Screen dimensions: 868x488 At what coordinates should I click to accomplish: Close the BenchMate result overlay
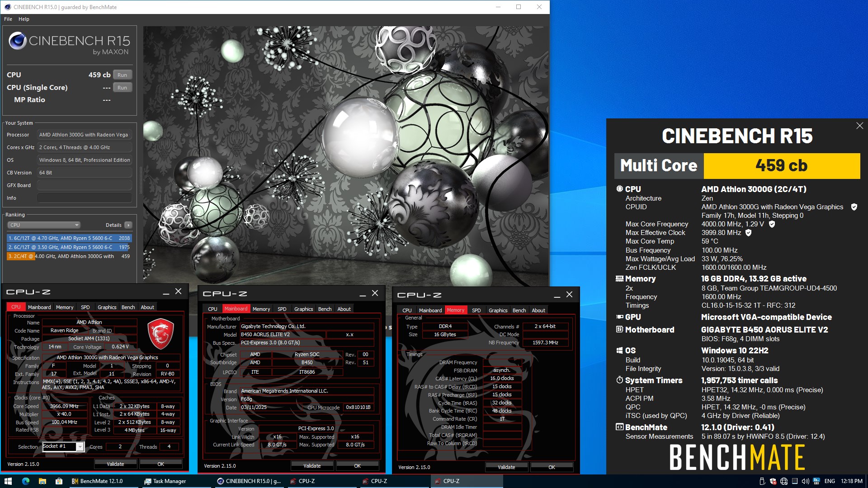[x=859, y=126]
